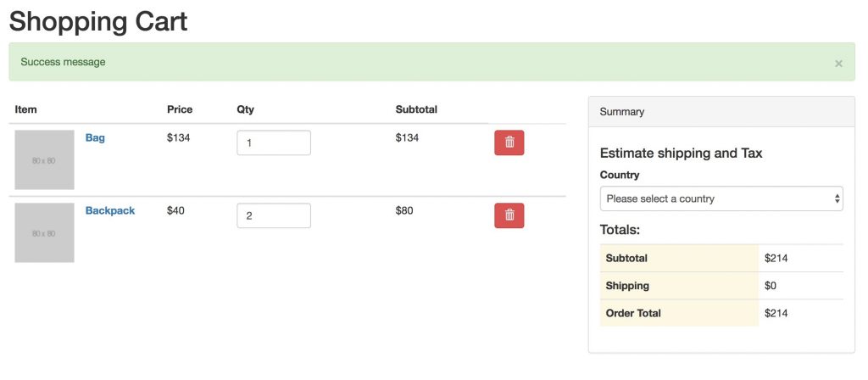The width and height of the screenshot is (868, 380).
Task: Delete the Bag item with trash icon
Action: click(509, 142)
